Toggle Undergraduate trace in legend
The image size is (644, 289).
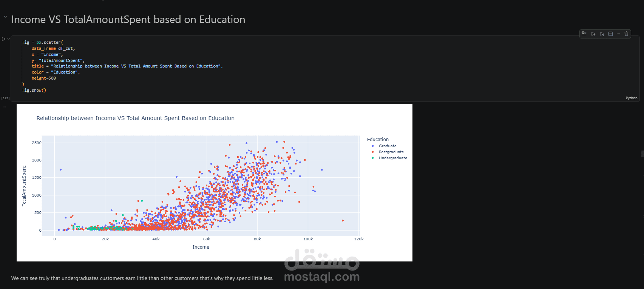pos(393,158)
